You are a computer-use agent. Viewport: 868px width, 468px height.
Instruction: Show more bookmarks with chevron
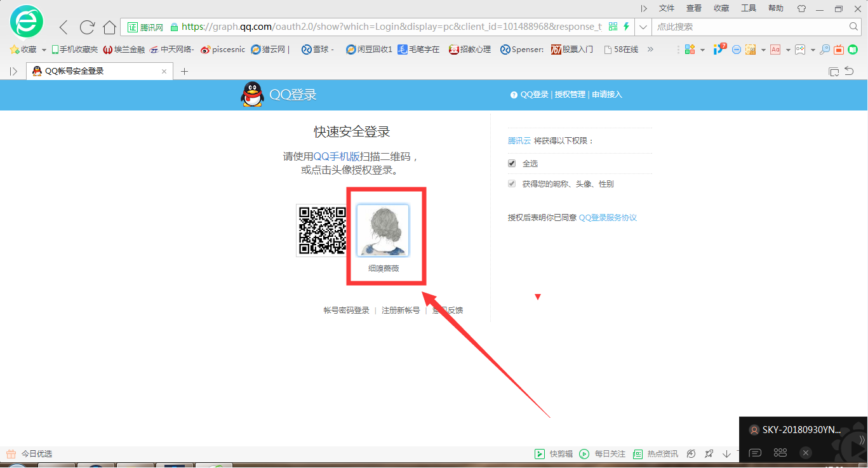tap(650, 50)
